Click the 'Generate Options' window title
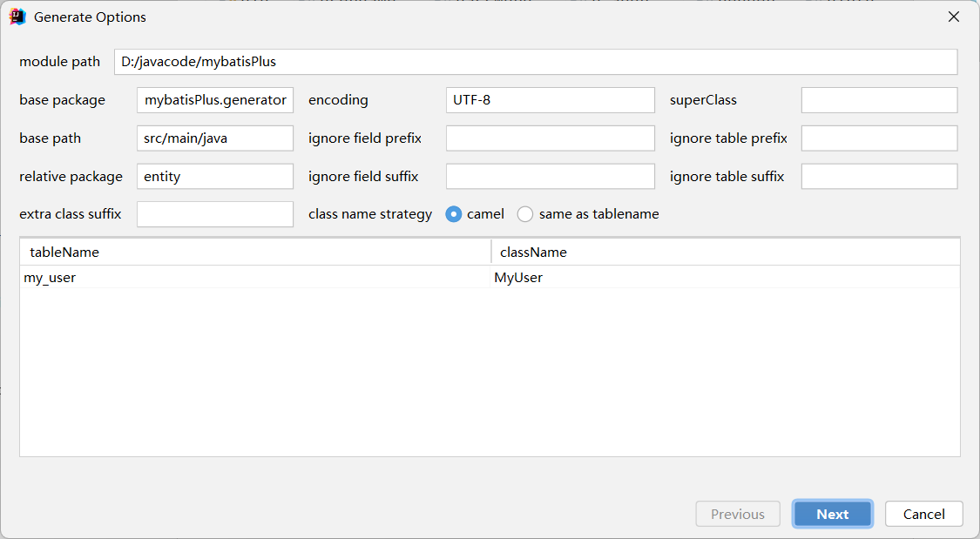This screenshot has width=980, height=539. [90, 17]
